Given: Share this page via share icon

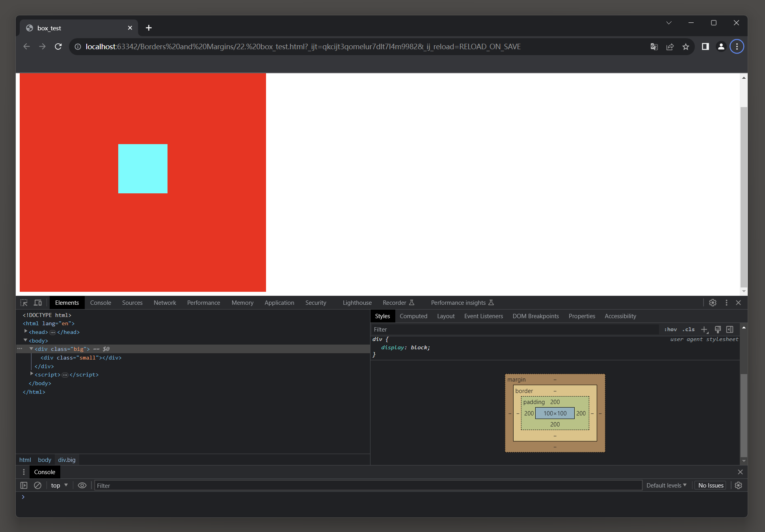Looking at the screenshot, I should point(670,46).
